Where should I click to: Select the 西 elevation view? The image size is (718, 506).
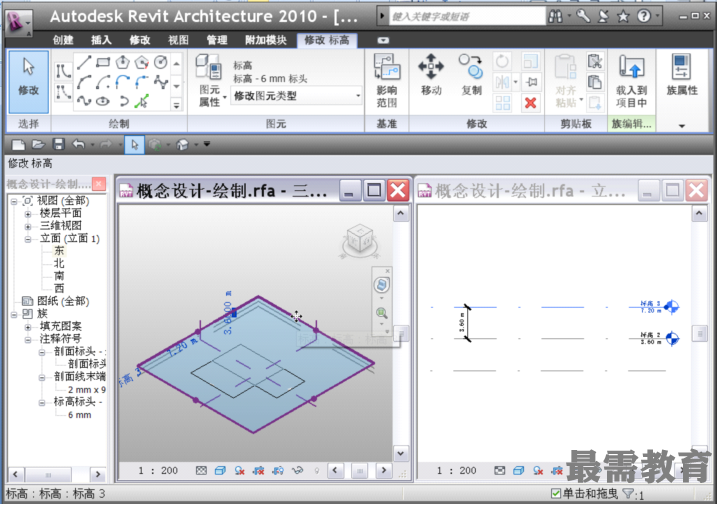click(59, 288)
